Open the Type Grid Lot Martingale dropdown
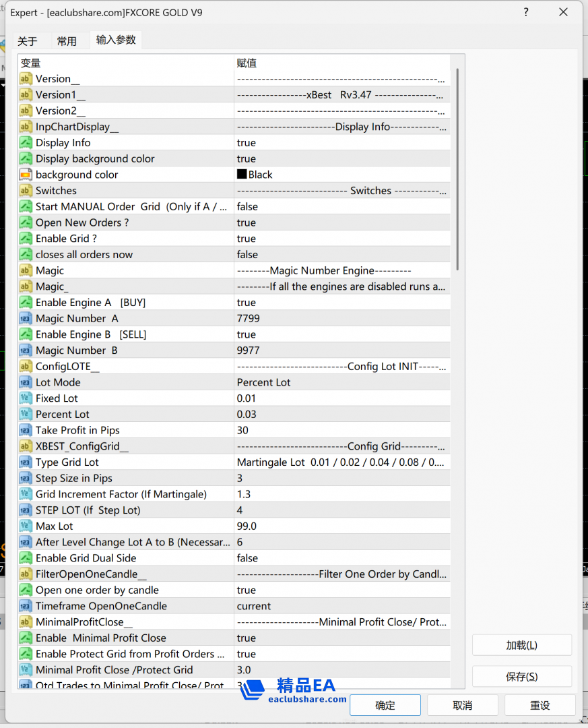 [x=341, y=462]
